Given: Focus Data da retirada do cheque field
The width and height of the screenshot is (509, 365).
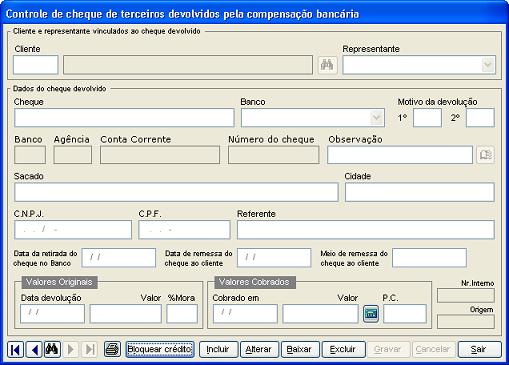Looking at the screenshot, I should pos(119,257).
